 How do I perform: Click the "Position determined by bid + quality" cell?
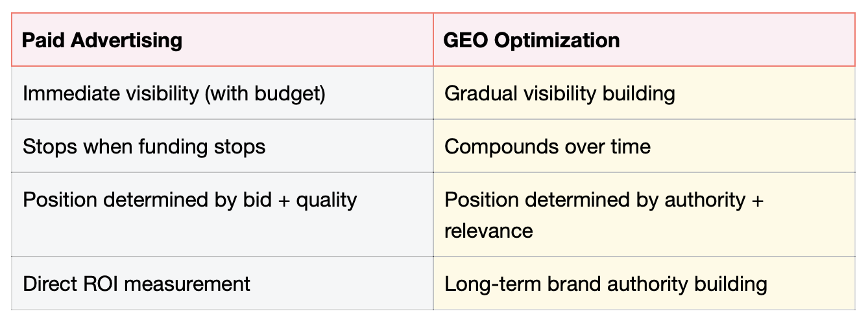(189, 200)
